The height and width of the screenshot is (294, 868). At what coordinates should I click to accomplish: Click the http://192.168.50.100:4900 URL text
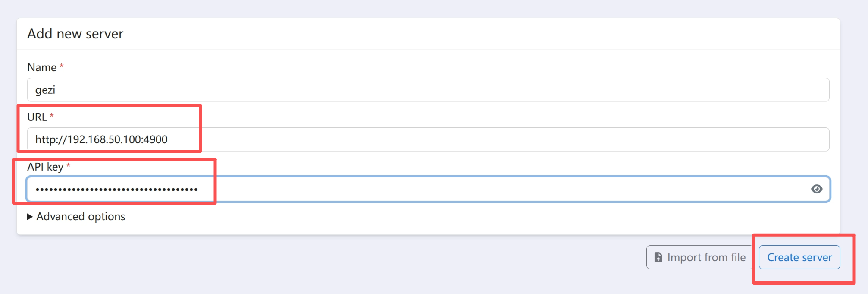101,139
